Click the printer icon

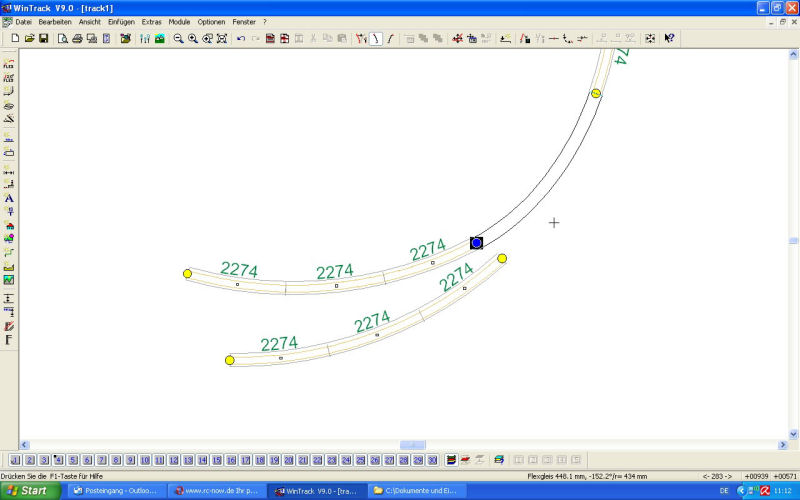point(77,38)
